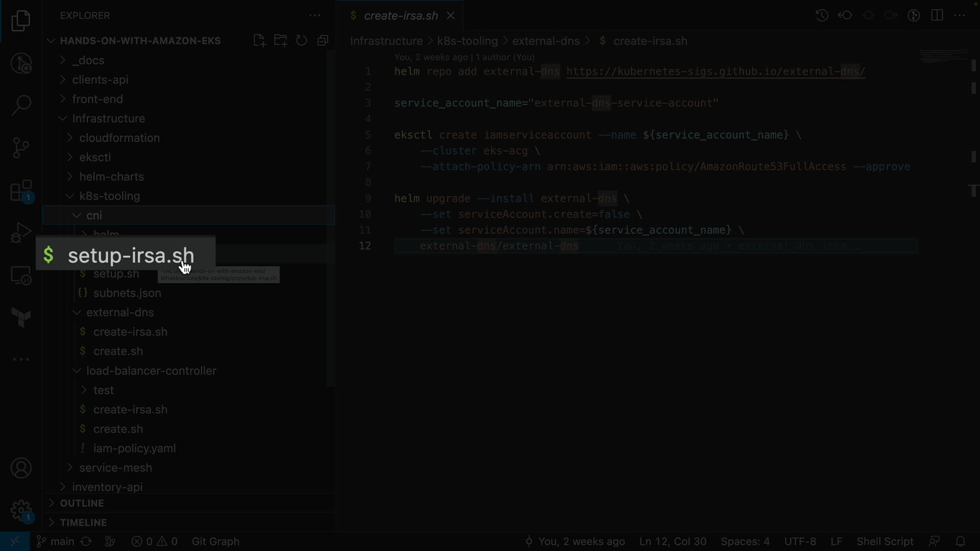
Task: Click the editor minimap preview
Action: coord(943,56)
